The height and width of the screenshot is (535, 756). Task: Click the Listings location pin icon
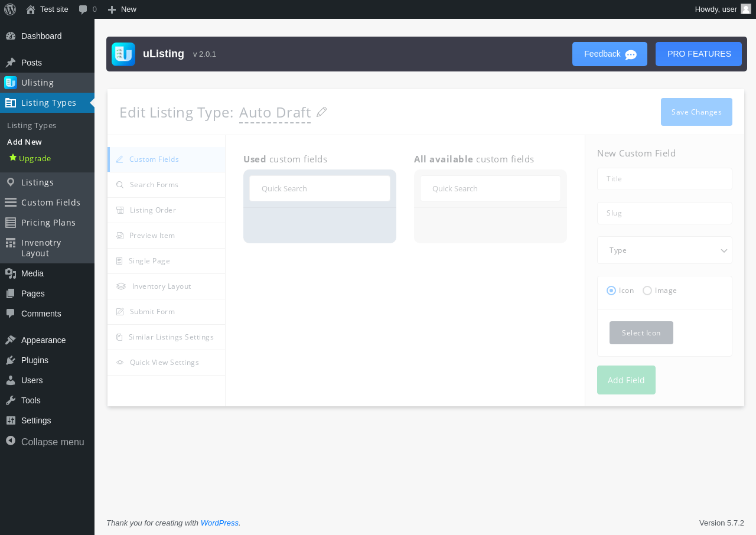(x=11, y=182)
